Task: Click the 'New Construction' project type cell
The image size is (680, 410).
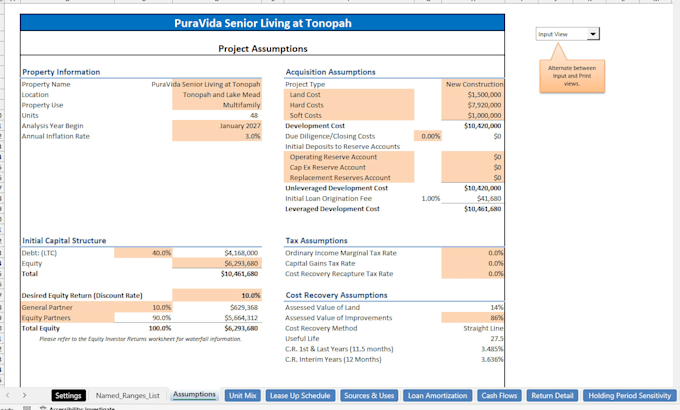Action: [x=473, y=84]
